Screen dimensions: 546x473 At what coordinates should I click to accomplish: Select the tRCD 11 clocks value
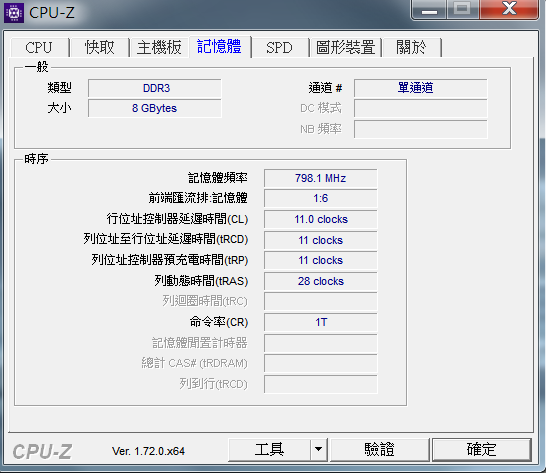point(321,240)
